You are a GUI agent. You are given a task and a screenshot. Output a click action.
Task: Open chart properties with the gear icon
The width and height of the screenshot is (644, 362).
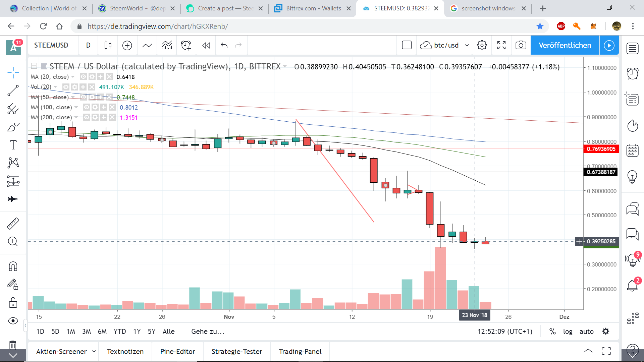point(482,45)
